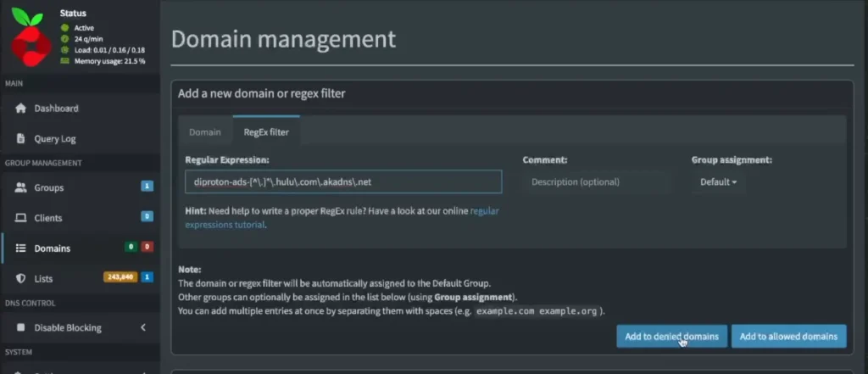Click Add to allowed domains button

[x=788, y=337]
